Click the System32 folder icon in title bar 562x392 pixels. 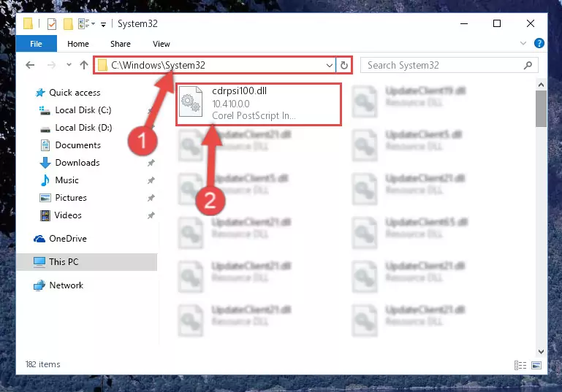(28, 23)
